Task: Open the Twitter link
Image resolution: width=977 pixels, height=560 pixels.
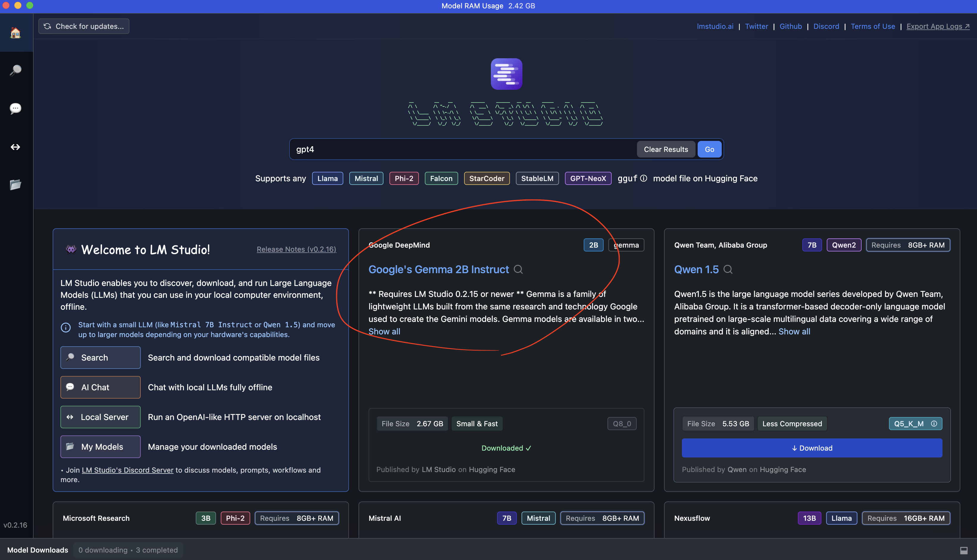Action: coord(757,26)
